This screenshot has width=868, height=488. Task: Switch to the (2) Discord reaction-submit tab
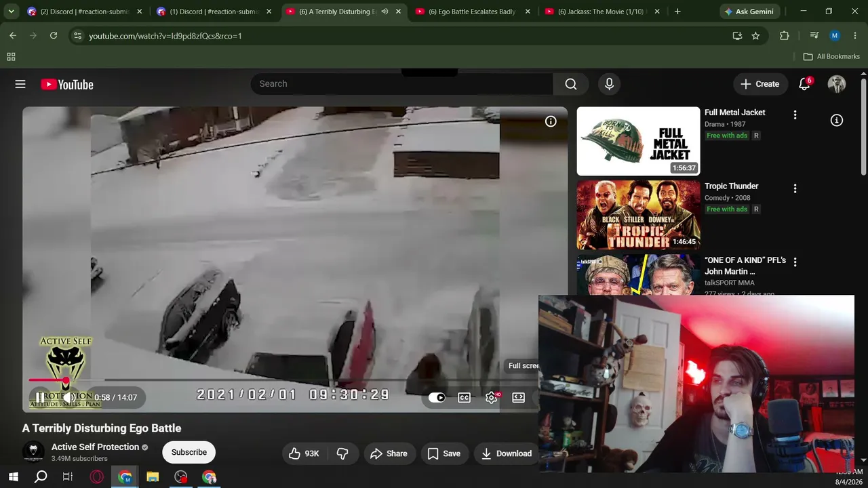(x=83, y=12)
